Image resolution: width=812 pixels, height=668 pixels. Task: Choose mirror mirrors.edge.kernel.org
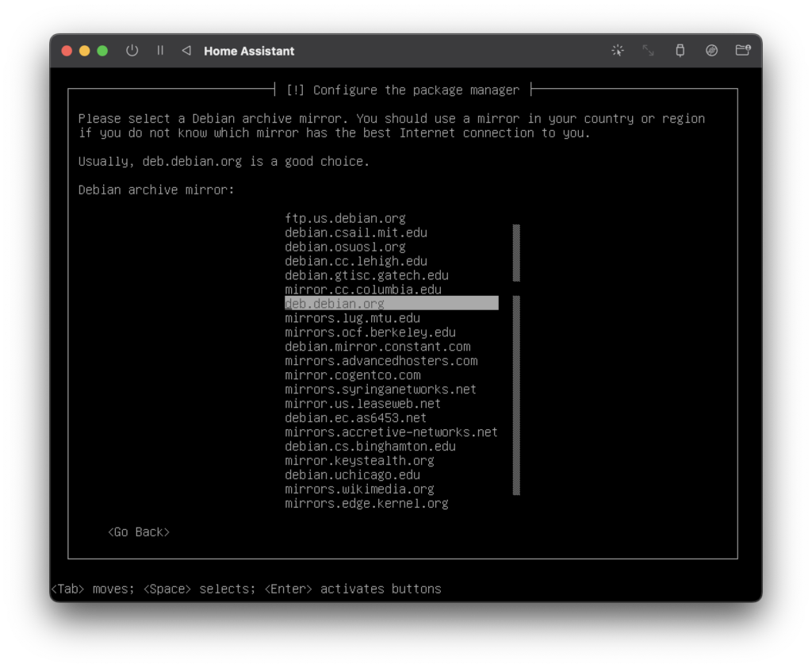point(366,503)
